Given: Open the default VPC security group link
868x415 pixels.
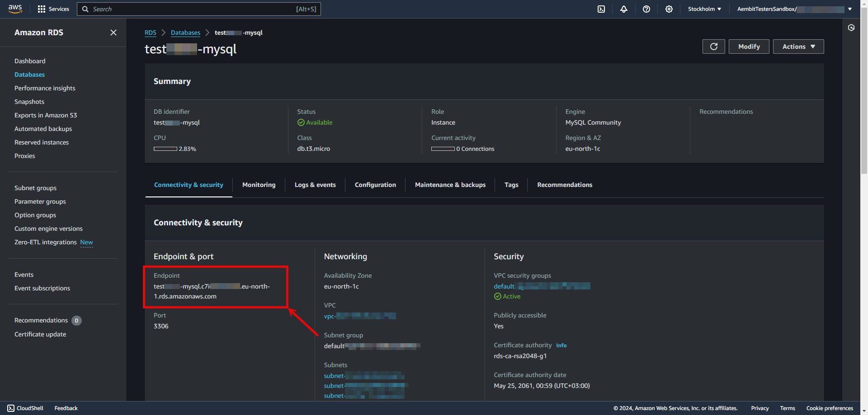Looking at the screenshot, I should tap(542, 286).
